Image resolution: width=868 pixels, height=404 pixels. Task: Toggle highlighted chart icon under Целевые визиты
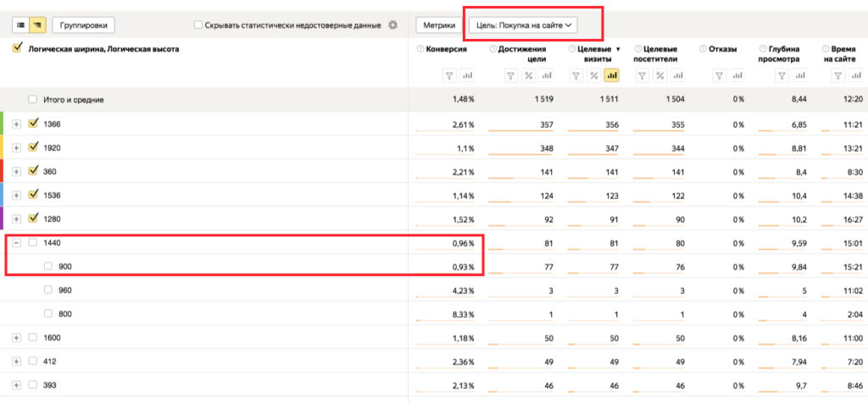tap(611, 75)
